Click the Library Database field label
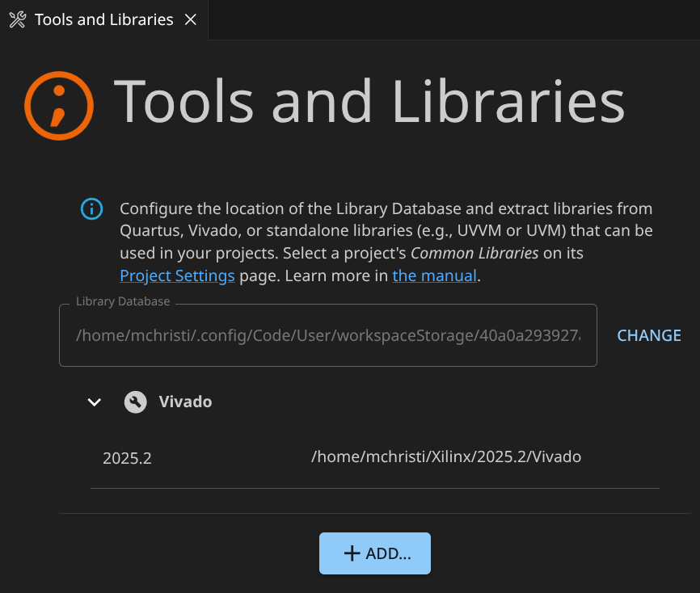This screenshot has height=593, width=700. (123, 301)
